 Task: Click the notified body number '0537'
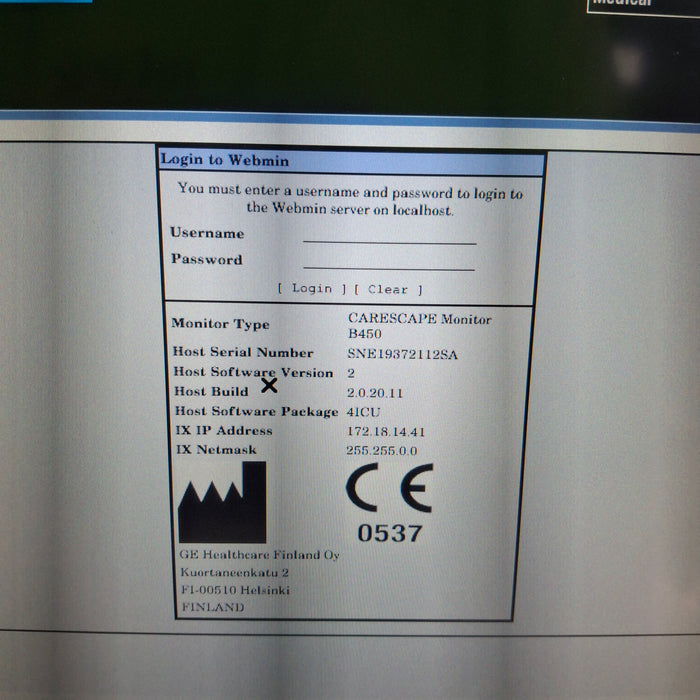[x=390, y=533]
